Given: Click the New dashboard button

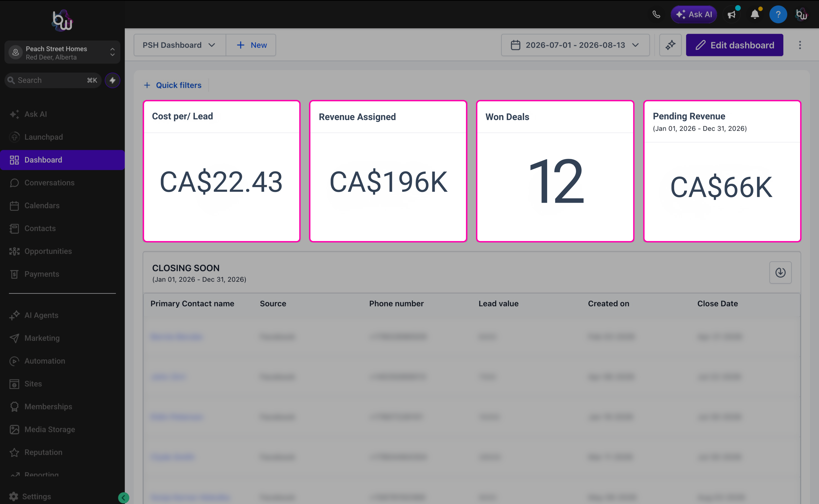Looking at the screenshot, I should tap(251, 45).
